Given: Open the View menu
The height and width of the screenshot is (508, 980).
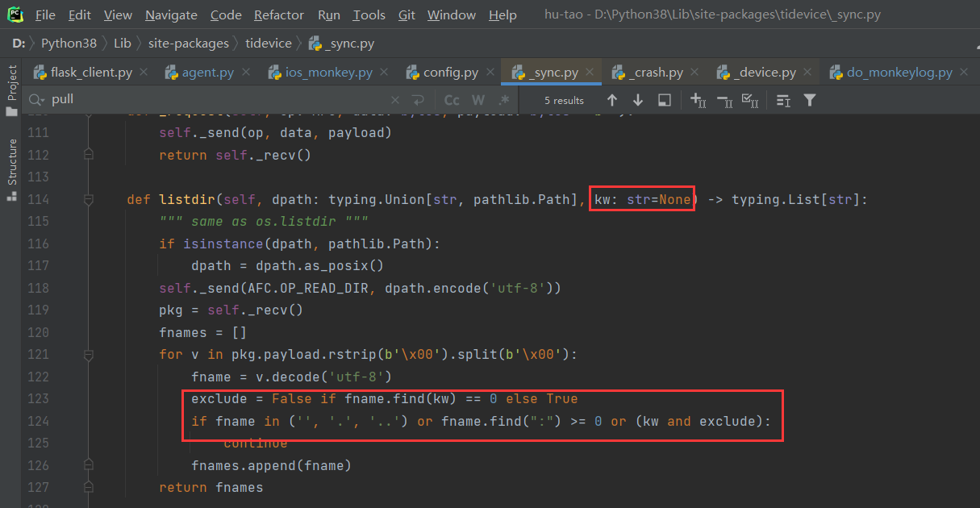Looking at the screenshot, I should click(119, 15).
